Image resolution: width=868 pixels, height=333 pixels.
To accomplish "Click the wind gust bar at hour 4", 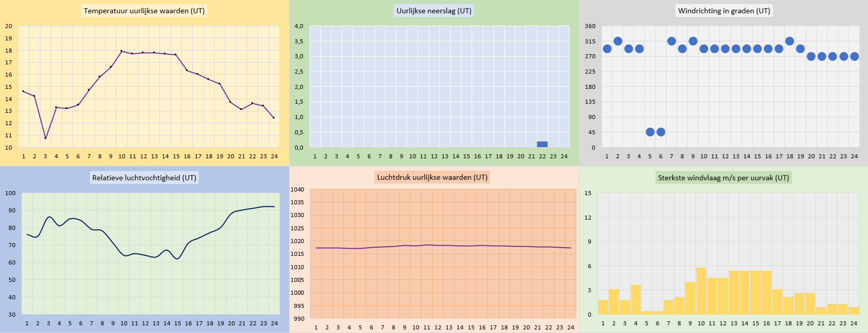I will [x=636, y=300].
